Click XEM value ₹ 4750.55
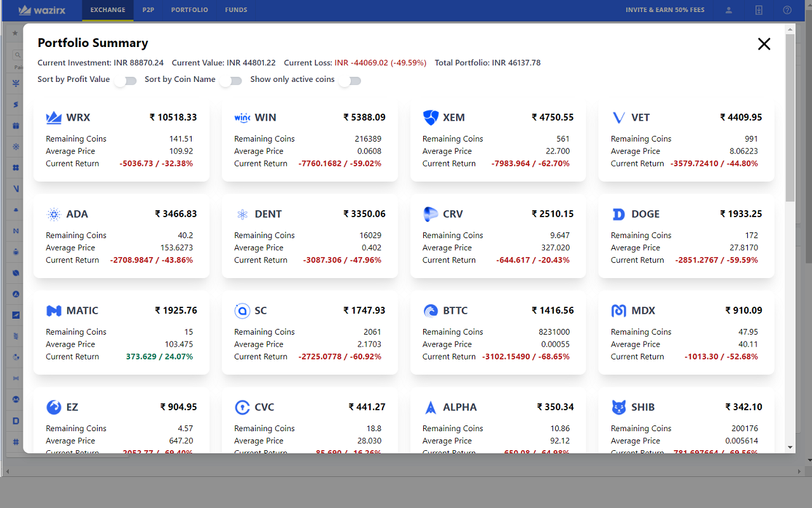The width and height of the screenshot is (812, 508). 553,117
